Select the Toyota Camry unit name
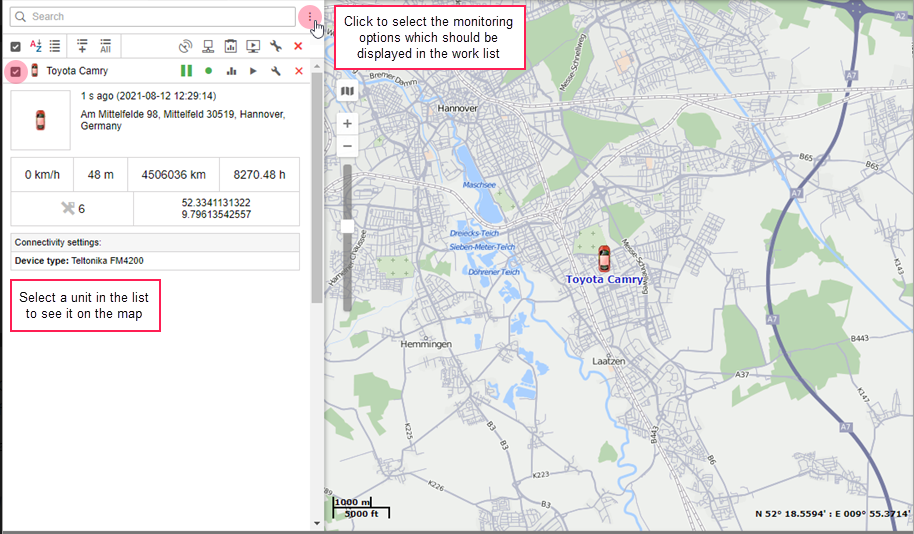The width and height of the screenshot is (914, 534). click(x=77, y=71)
